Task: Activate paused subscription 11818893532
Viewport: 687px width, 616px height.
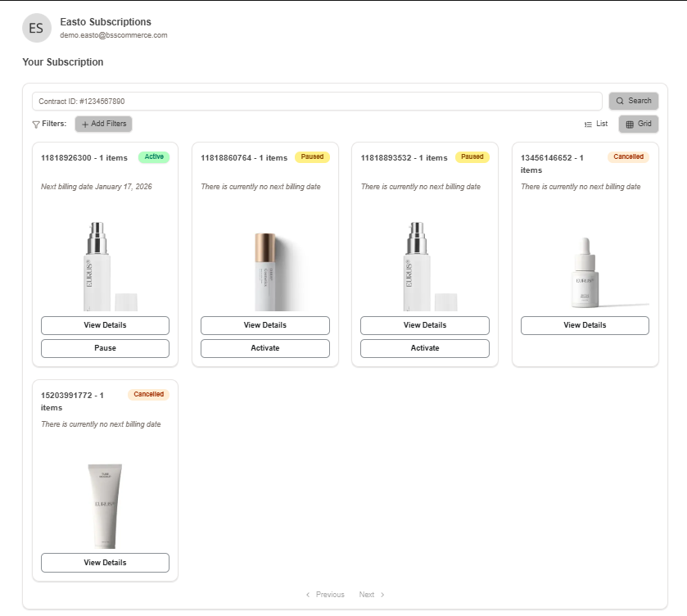Action: coord(424,348)
